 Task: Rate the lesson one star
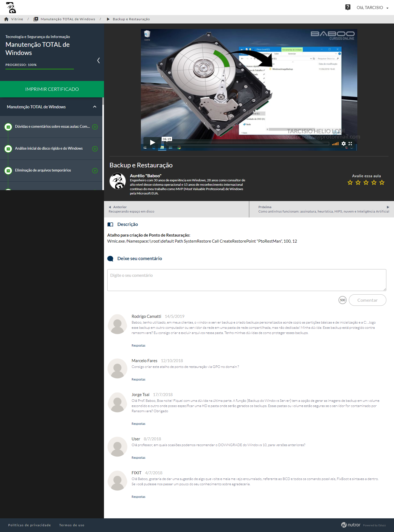350,182
